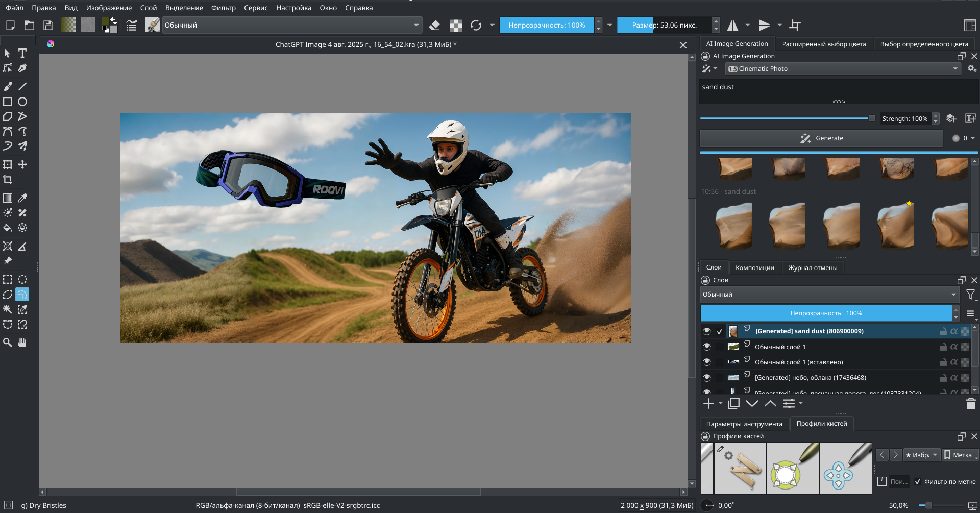This screenshot has width=980, height=513.
Task: Open the 'Фильтр' menu
Action: [223, 8]
